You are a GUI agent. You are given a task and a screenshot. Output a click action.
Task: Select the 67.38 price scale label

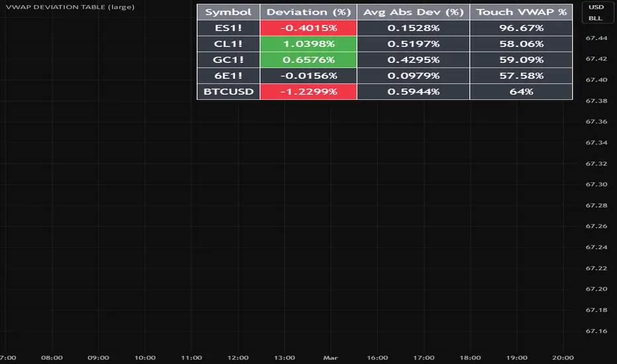[596, 101]
